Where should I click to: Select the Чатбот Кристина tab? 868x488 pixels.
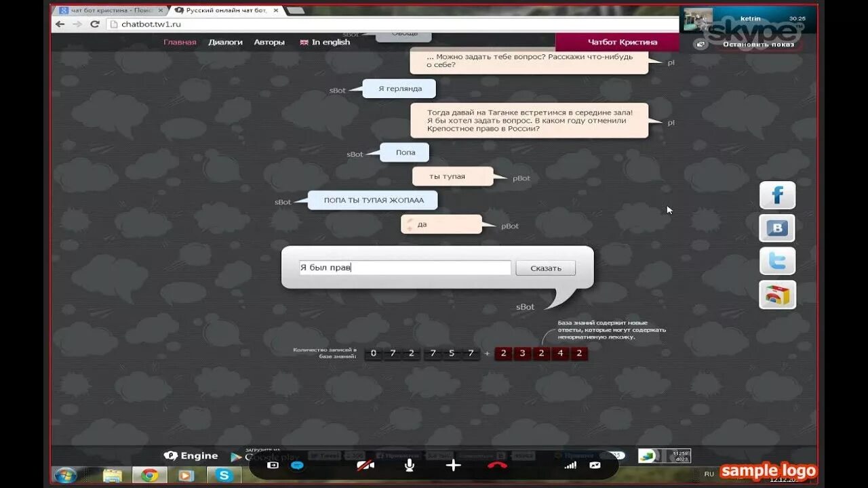tap(617, 42)
